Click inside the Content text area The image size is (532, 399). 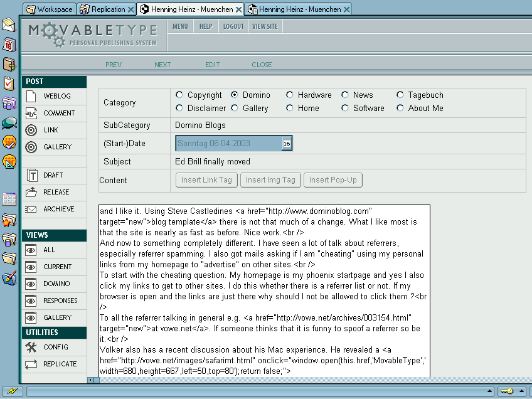(264, 290)
